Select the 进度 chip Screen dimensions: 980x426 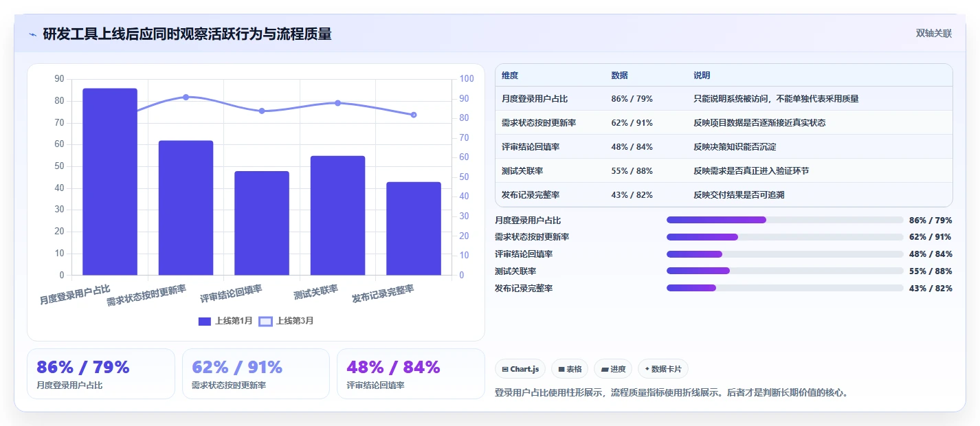tap(613, 369)
